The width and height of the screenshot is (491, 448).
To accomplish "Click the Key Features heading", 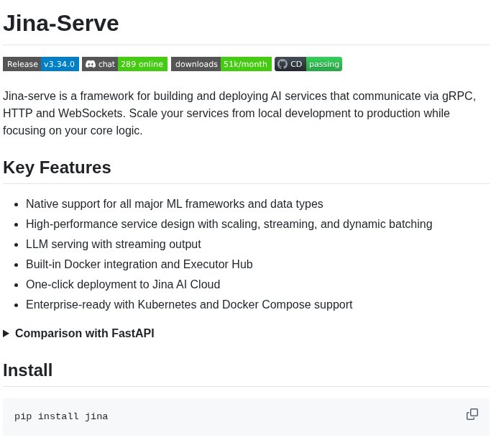I will click(57, 168).
